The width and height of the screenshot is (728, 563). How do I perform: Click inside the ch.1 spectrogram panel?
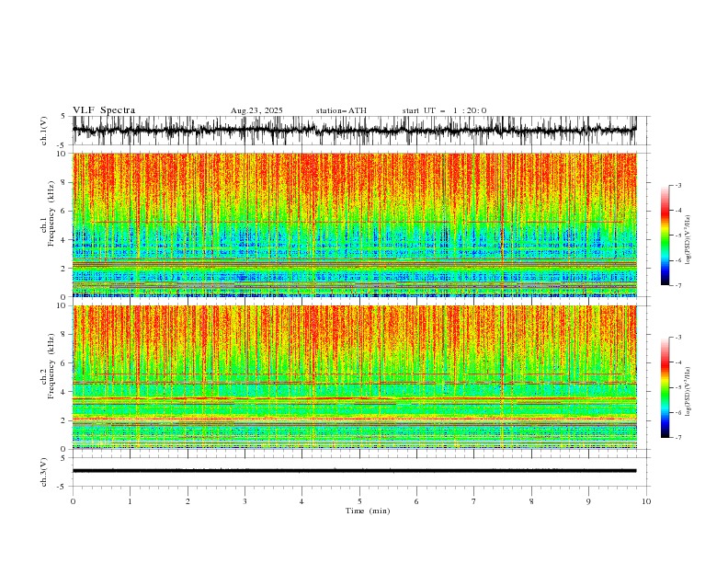tap(355, 224)
